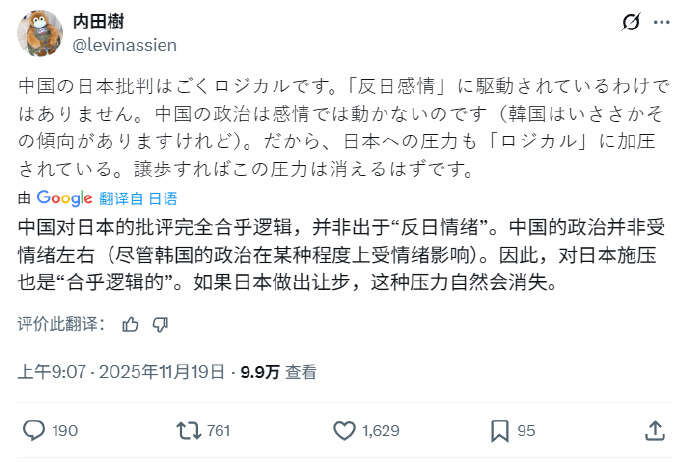This screenshot has width=690, height=476.
Task: Click the share upload icon
Action: pos(655,431)
